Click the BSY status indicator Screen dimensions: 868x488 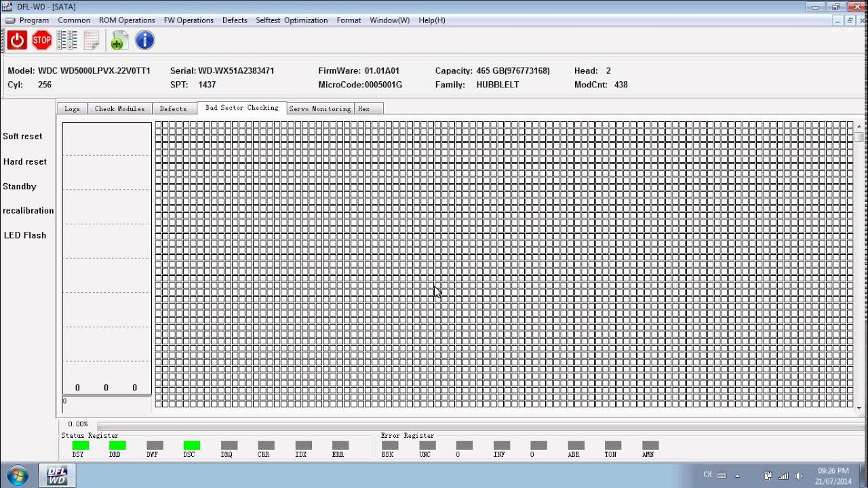point(81,445)
